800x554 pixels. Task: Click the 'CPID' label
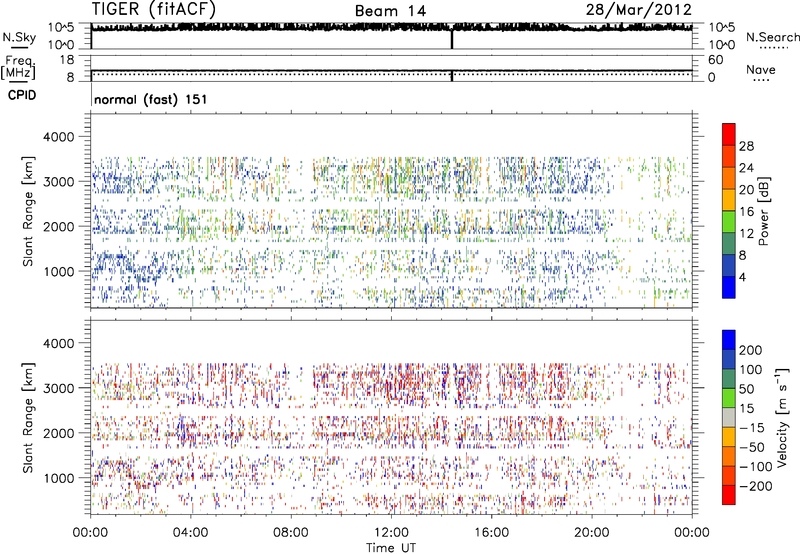(22, 95)
